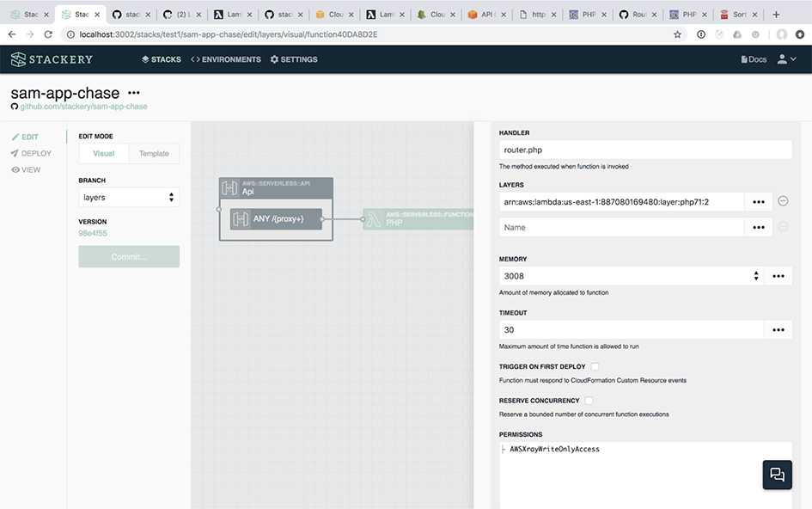Image resolution: width=812 pixels, height=509 pixels.
Task: Click the Timeout field showing 30
Action: 631,329
